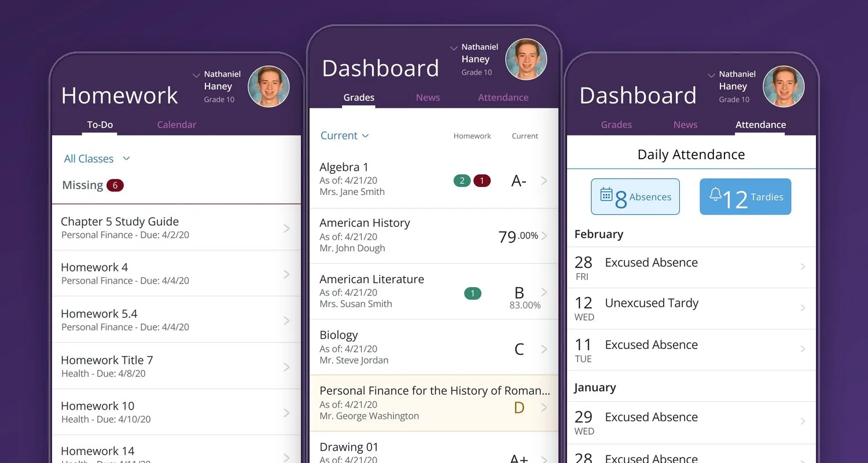Click green badge 2 on Algebra 1
Viewport: 868px width, 463px height.
(x=462, y=181)
